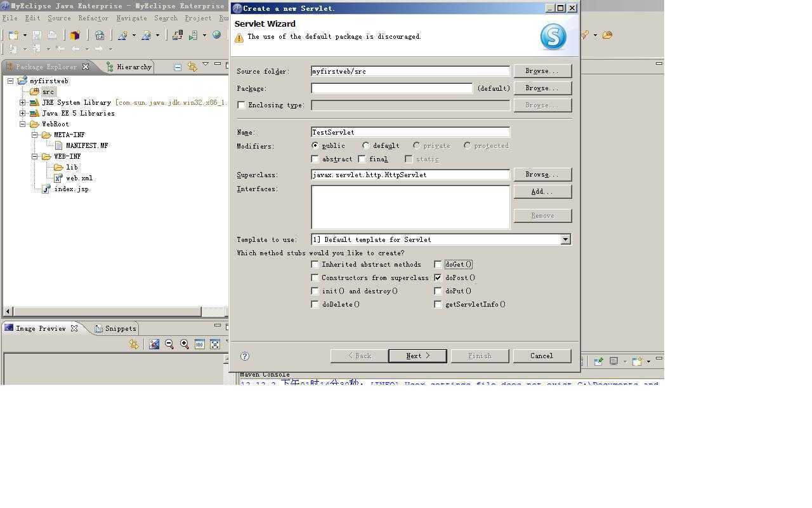The image size is (812, 508).
Task: Click Browse for Package
Action: [542, 88]
